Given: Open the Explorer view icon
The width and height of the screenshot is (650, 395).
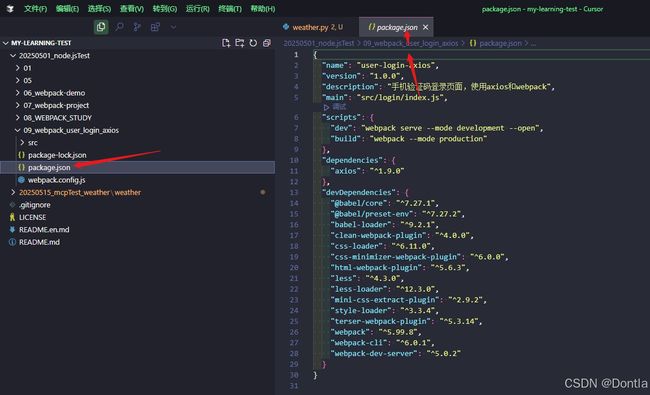Looking at the screenshot, I should click(x=101, y=27).
